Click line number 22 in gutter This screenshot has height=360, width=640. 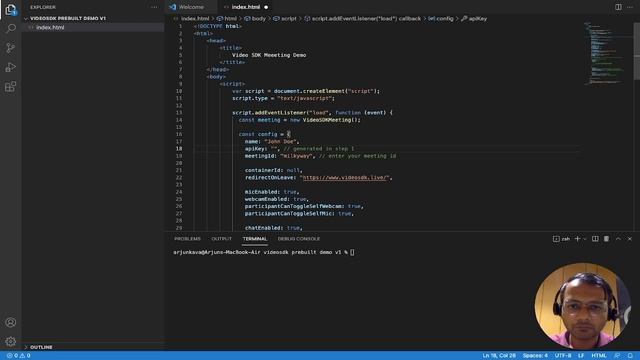pyautogui.click(x=179, y=178)
